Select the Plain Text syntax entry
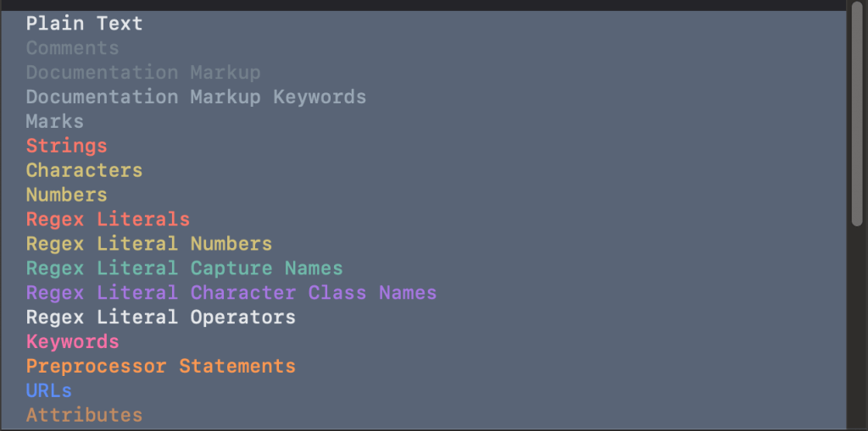 (x=84, y=24)
